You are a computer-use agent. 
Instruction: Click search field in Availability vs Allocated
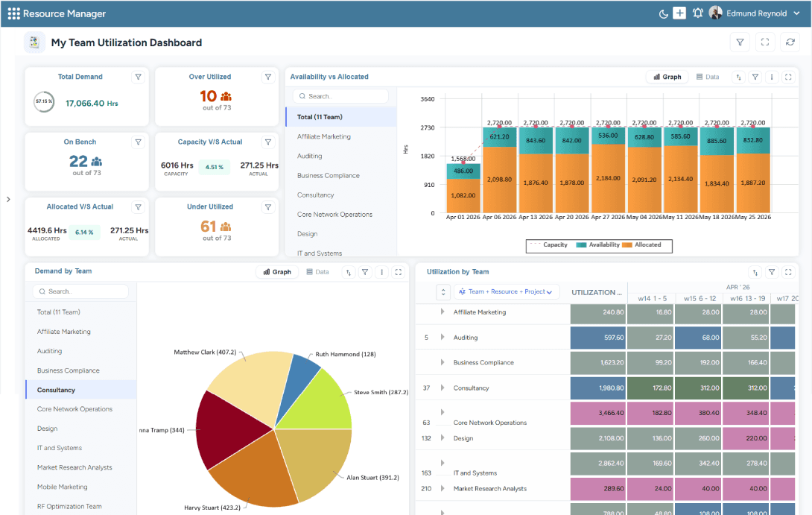340,96
